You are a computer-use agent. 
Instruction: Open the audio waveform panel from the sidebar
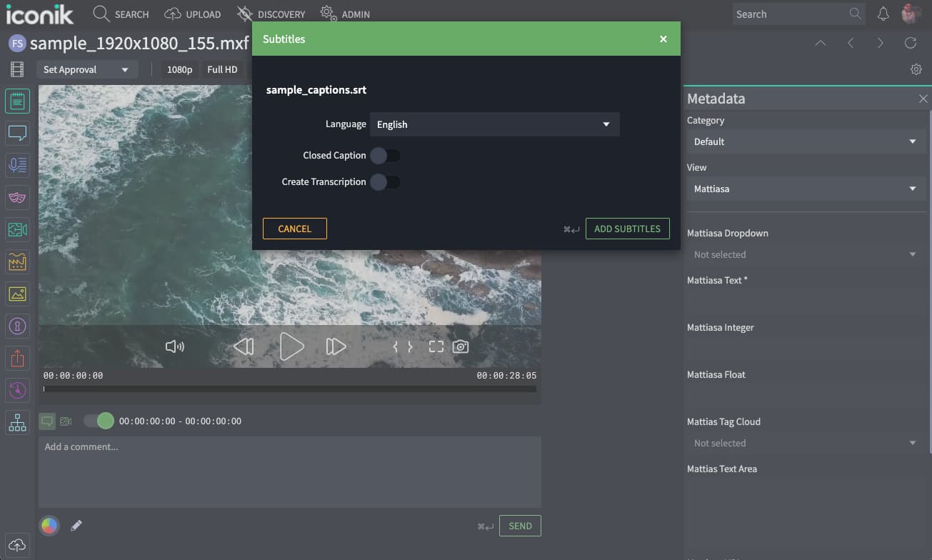click(17, 261)
